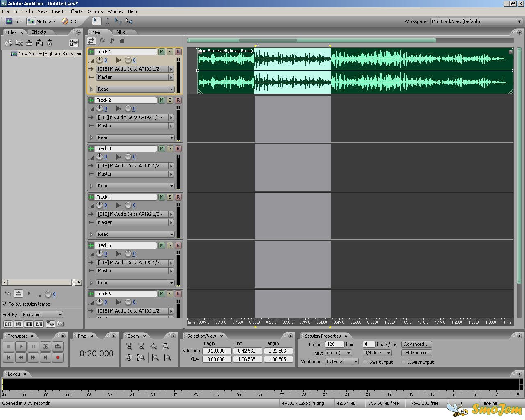Viewport: 525px width, 420px height.
Task: Select the Time Selection tool
Action: [107, 21]
